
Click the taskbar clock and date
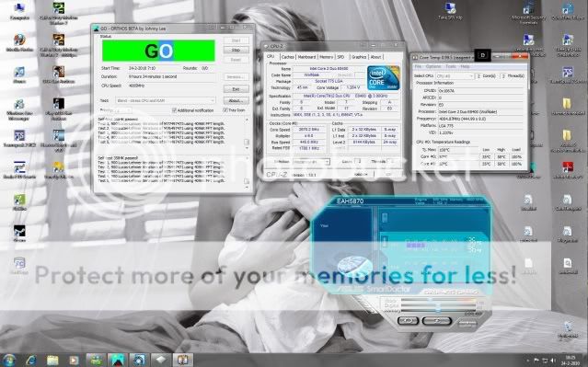click(x=570, y=361)
